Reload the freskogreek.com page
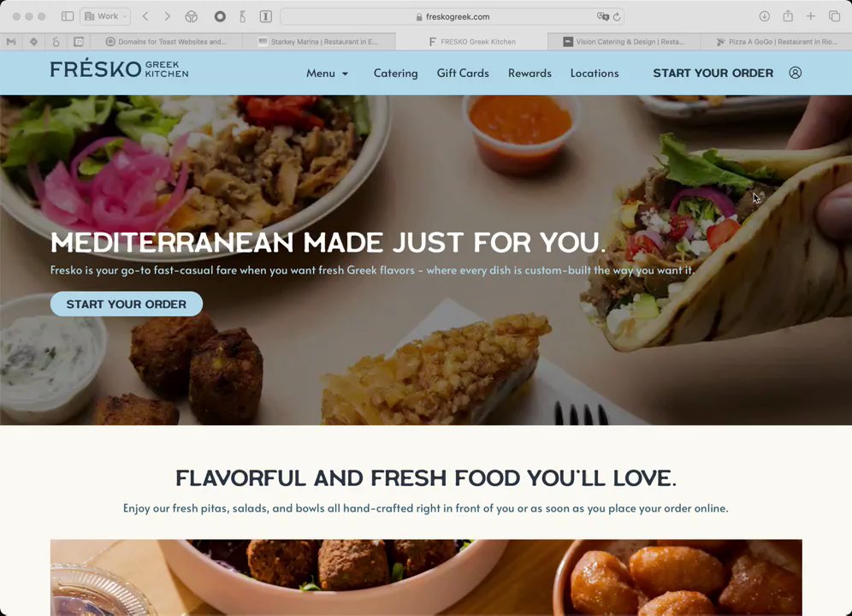 pos(617,17)
